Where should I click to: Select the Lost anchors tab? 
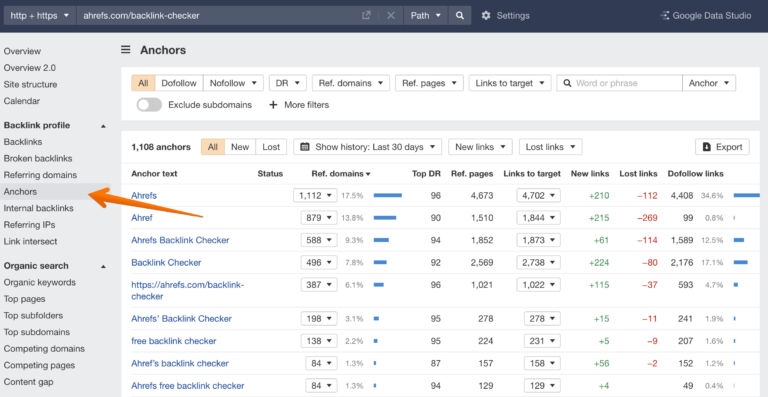coord(271,147)
